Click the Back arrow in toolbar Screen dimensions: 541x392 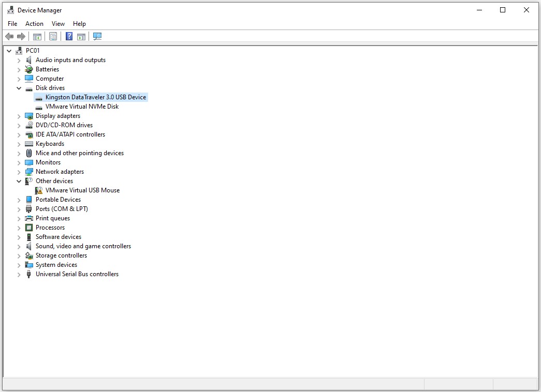pos(9,36)
